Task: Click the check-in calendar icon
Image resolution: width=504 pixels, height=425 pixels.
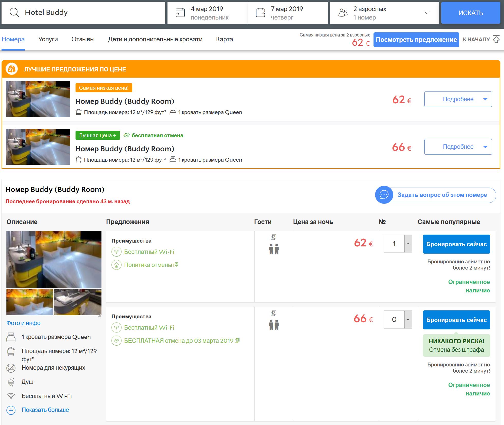Action: point(180,13)
